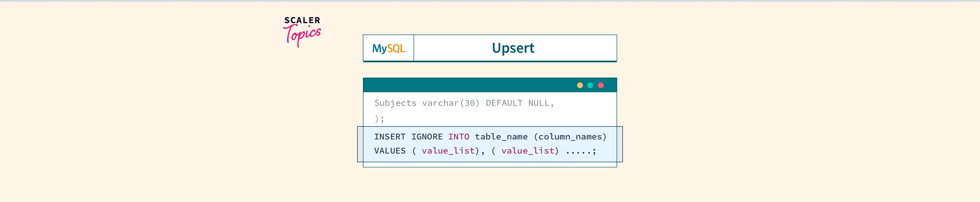The height and width of the screenshot is (202, 980).
Task: Click DEFAULT NULL in the grey code line
Action: [519, 103]
